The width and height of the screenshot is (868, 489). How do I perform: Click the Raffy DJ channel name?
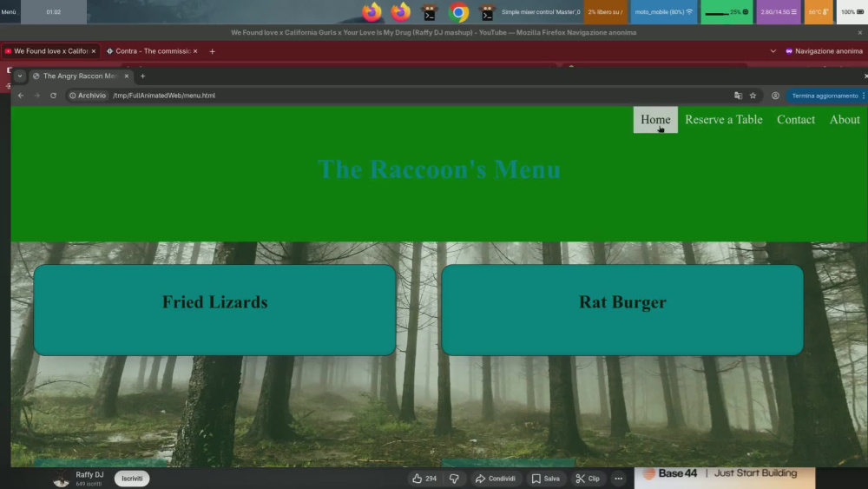click(x=89, y=474)
